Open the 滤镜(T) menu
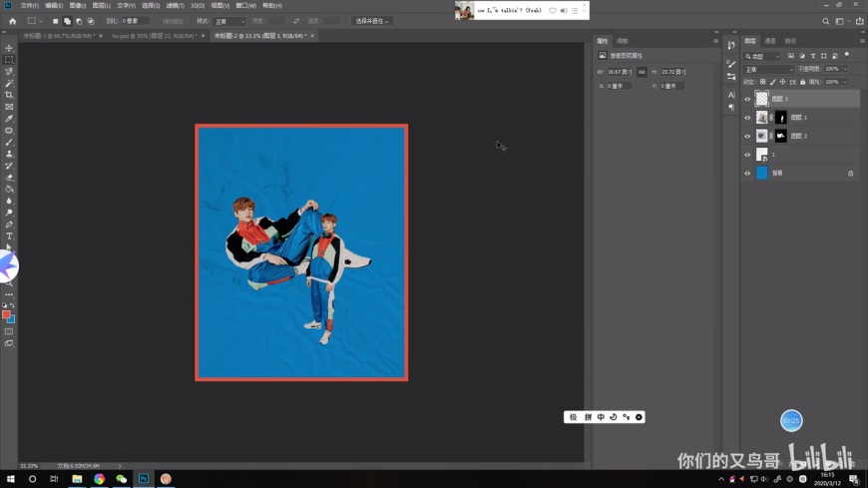This screenshot has height=488, width=868. pos(175,6)
